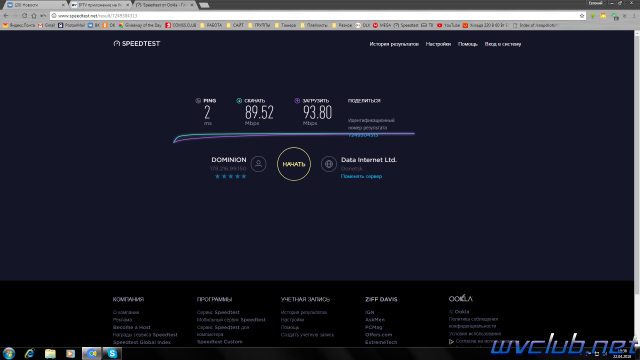Open the Speedtest bookmark in the bookmarks bar
Image resolution: width=640 pixels, height=360 pixels.
406,25
